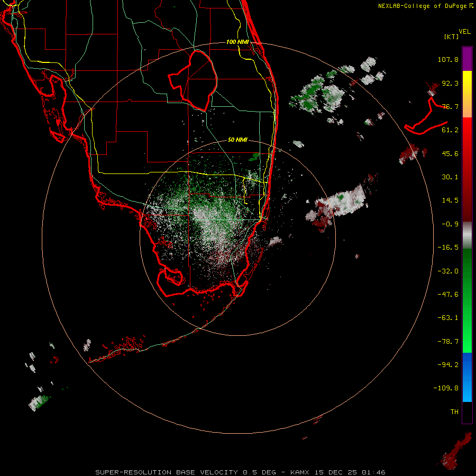Click the 100 NMI range ring label
476x476 pixels.
click(x=237, y=42)
